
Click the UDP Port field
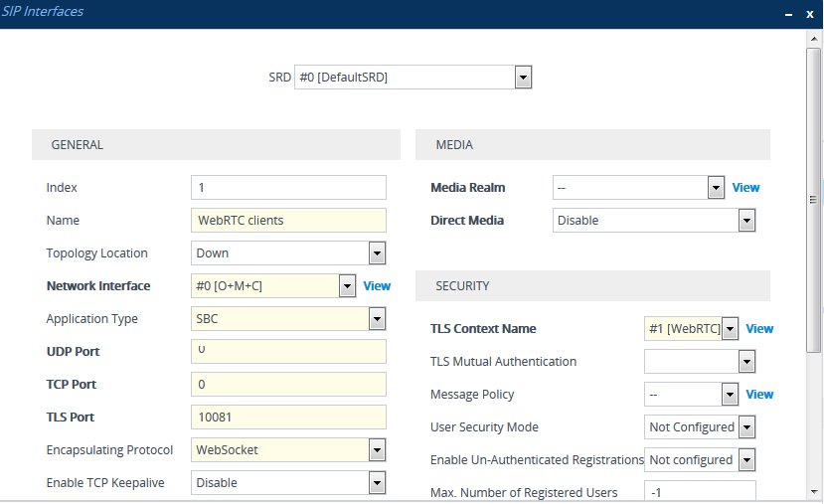[287, 352]
